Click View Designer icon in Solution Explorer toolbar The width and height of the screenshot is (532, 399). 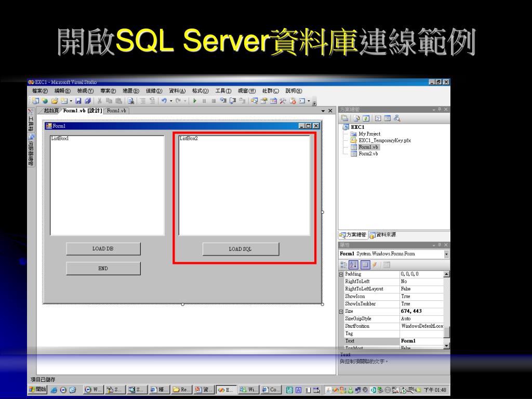(x=388, y=118)
